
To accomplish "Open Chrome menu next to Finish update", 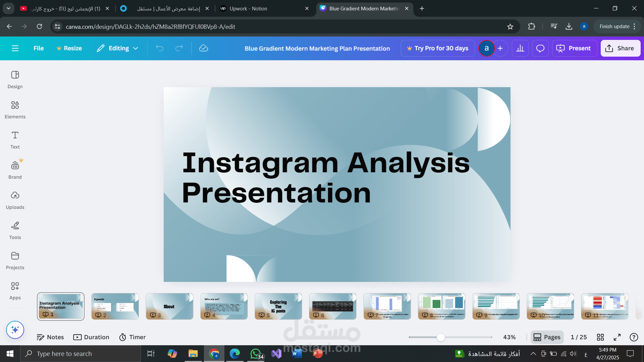I will coord(635,26).
